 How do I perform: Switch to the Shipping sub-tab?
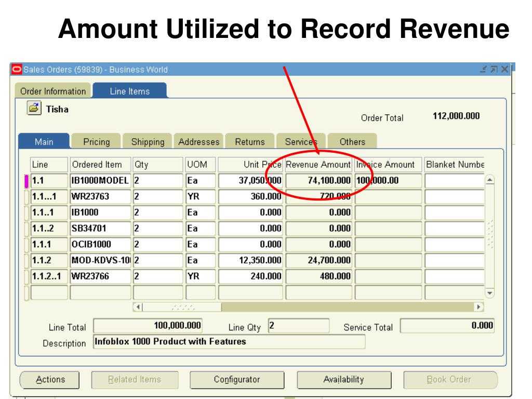coord(148,141)
